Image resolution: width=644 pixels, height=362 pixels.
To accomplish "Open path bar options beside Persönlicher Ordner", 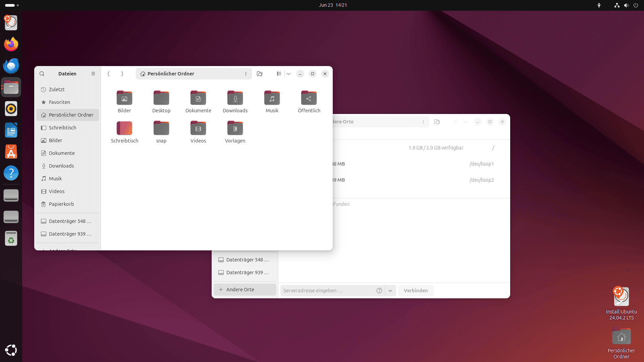I will [246, 74].
